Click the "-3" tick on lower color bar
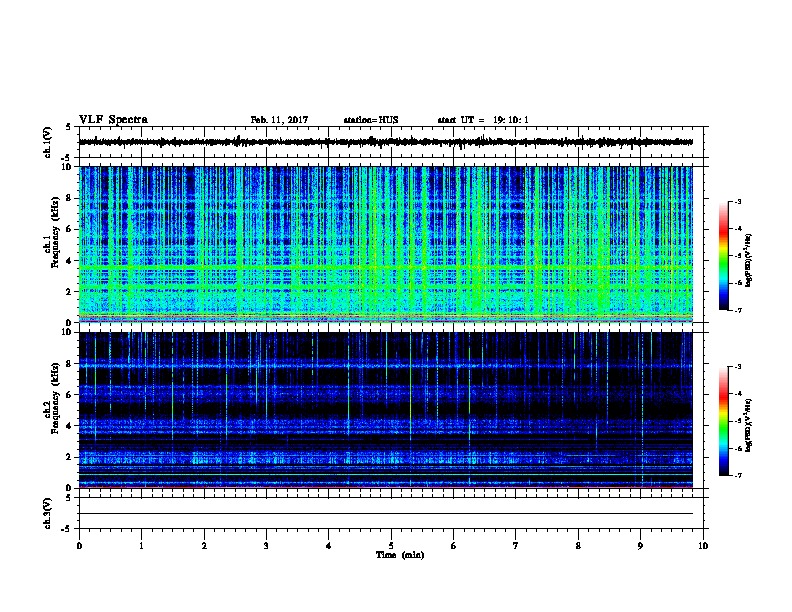792x612 pixels. coord(737,367)
